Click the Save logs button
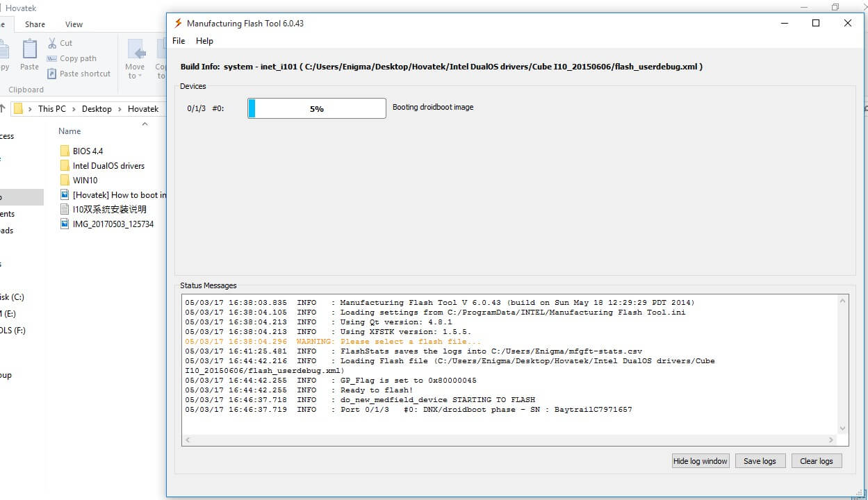This screenshot has width=868, height=500. coord(760,460)
